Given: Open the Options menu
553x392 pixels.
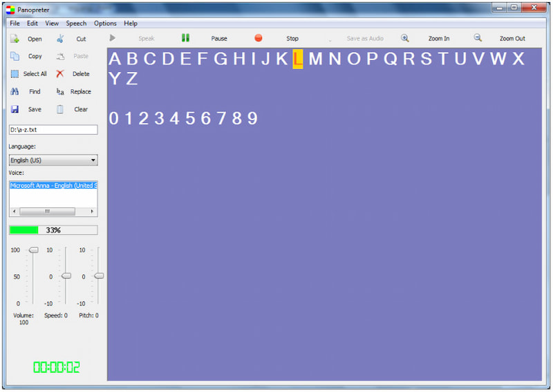Looking at the screenshot, I should coord(105,23).
